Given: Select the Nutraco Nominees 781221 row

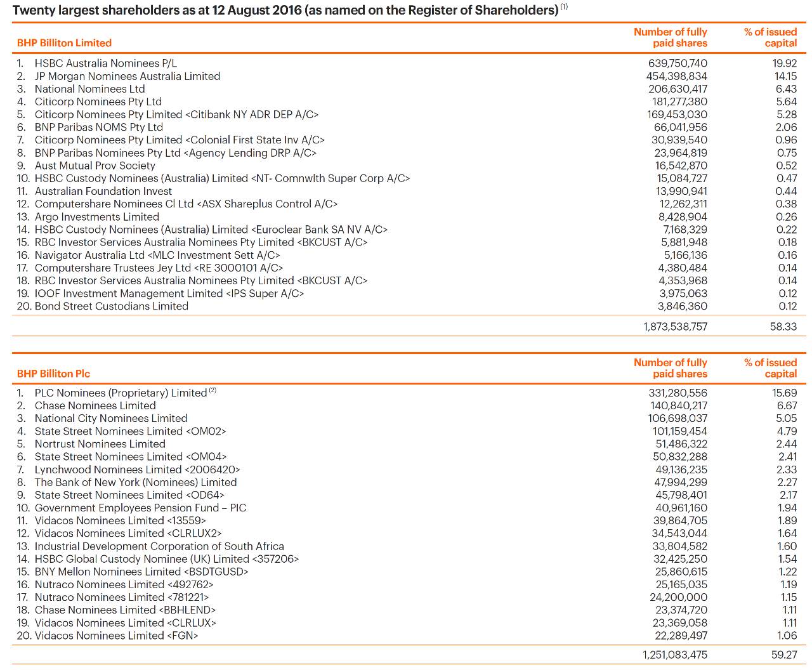Looking at the screenshot, I should (x=122, y=597).
